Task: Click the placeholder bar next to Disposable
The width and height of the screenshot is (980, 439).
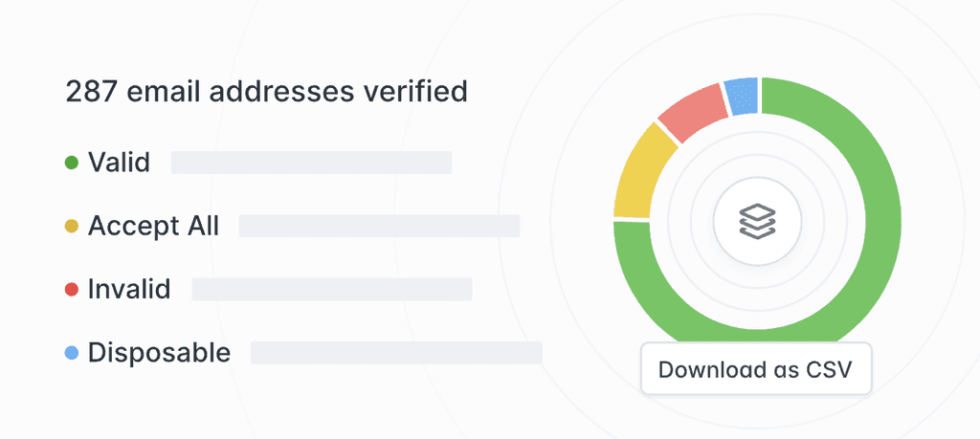Action: [396, 352]
